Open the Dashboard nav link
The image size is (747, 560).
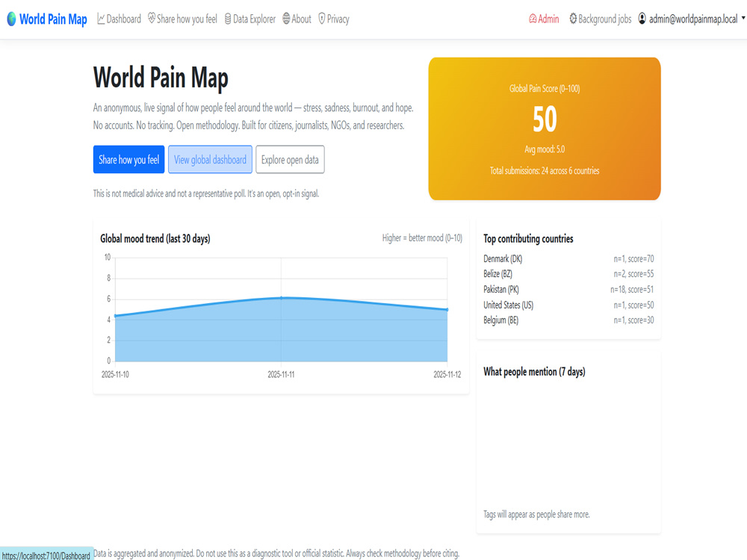pyautogui.click(x=119, y=19)
